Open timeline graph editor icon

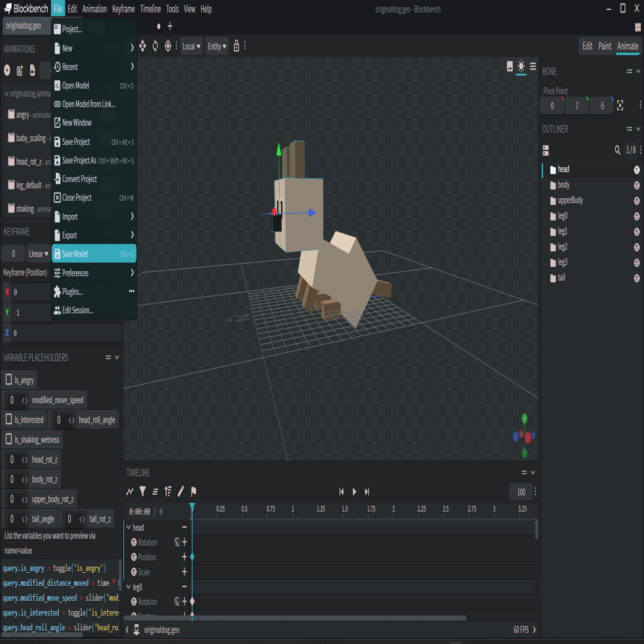(x=130, y=491)
